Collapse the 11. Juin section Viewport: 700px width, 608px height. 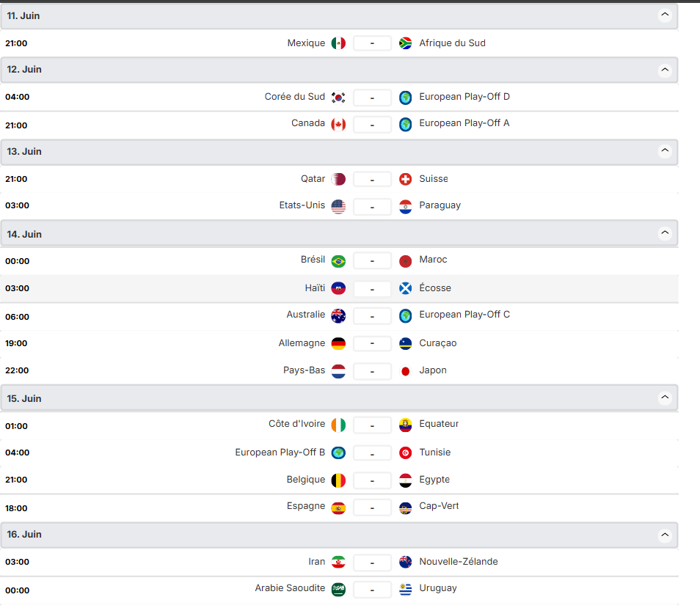[665, 15]
